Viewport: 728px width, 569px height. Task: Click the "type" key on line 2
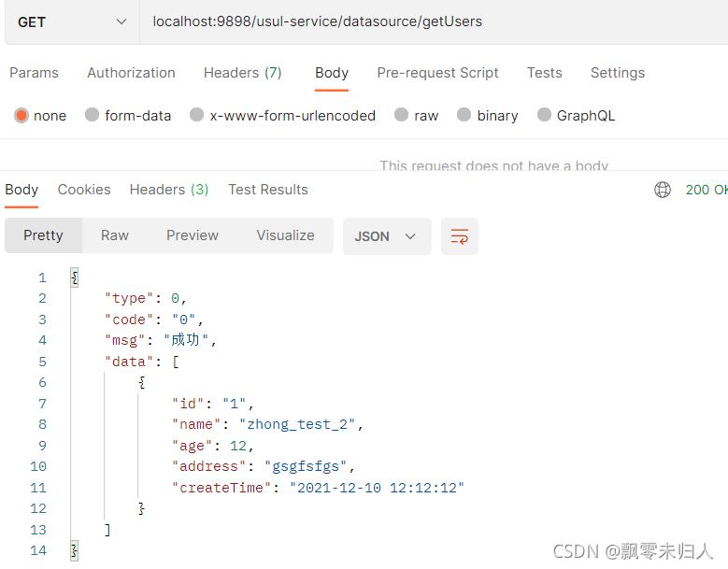pos(129,298)
